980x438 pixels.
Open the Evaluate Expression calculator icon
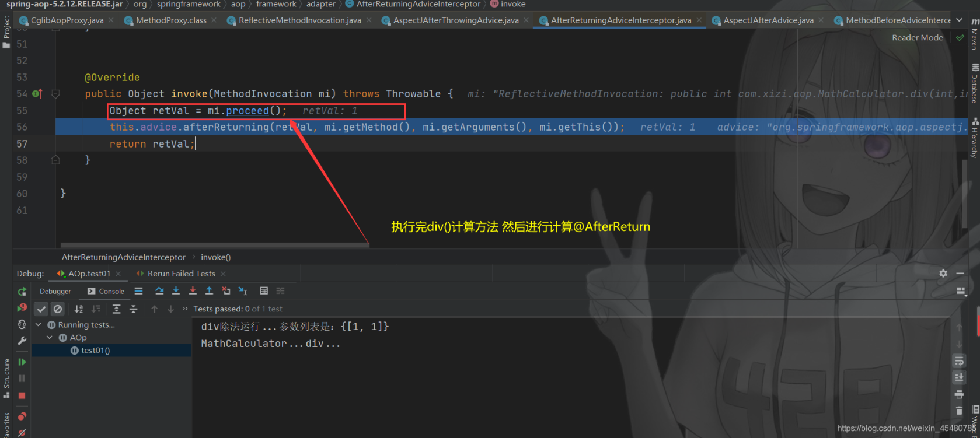pyautogui.click(x=264, y=291)
